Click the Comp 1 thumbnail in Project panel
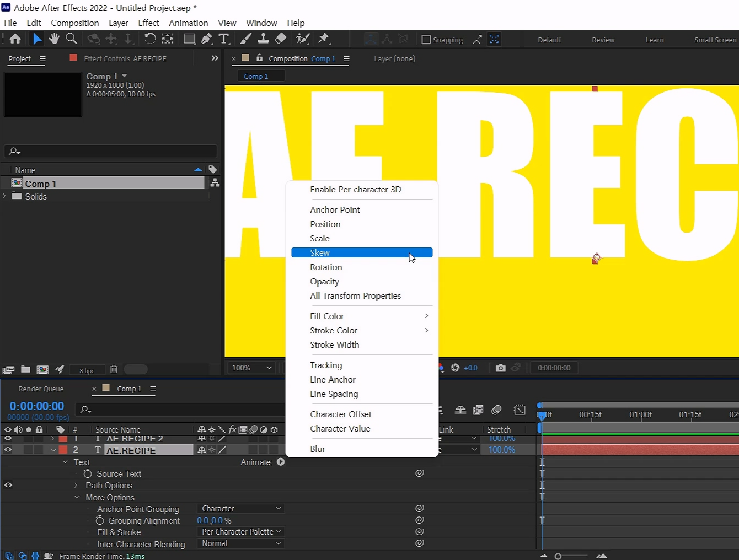 [43, 94]
